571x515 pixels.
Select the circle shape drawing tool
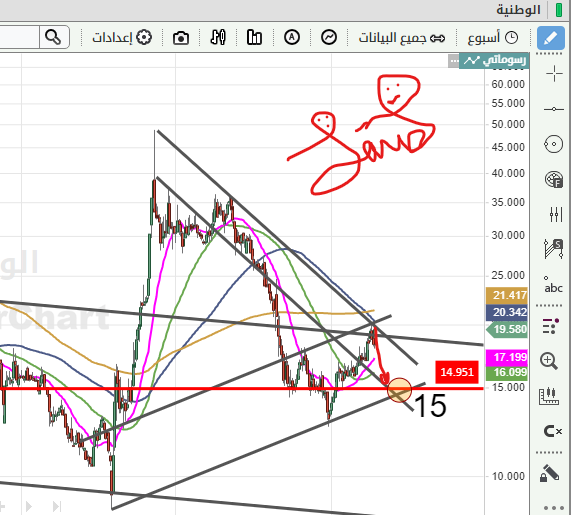(554, 144)
